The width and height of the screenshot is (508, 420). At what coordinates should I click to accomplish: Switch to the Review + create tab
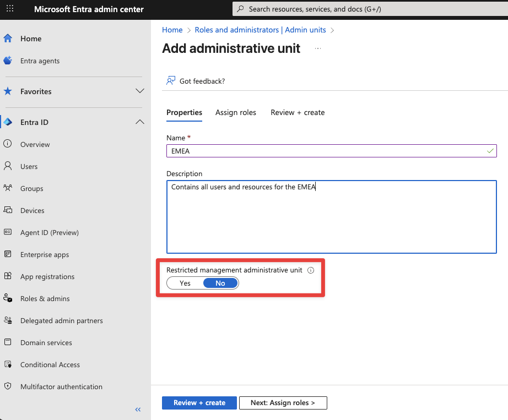(x=298, y=112)
